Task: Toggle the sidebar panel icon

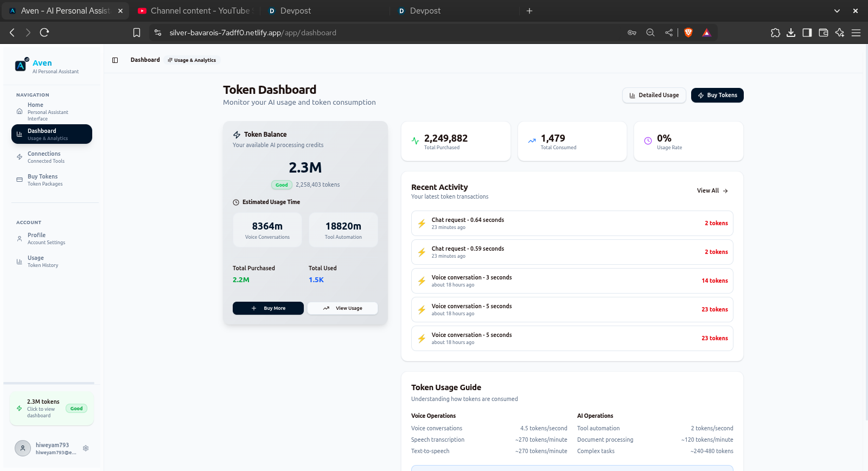Action: [115, 60]
